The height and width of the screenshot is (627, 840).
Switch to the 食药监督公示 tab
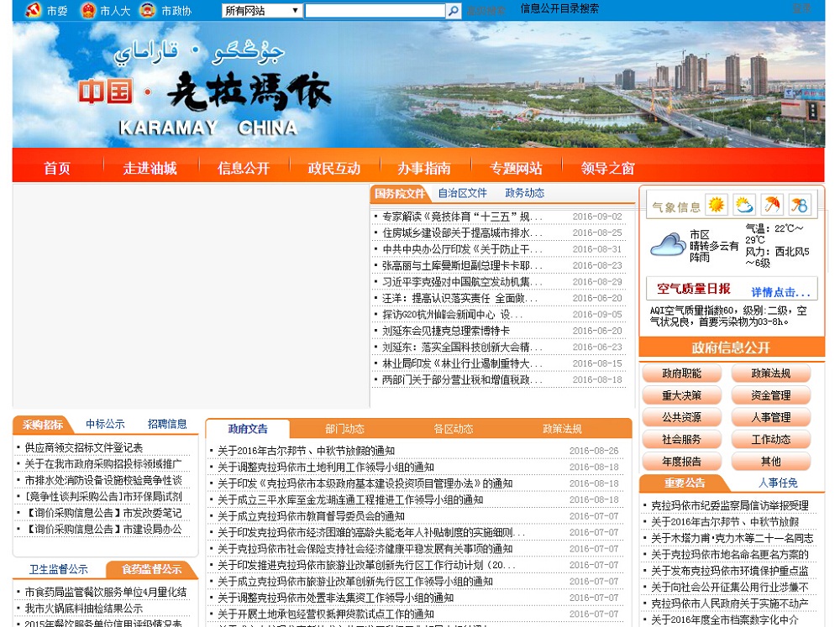[x=151, y=569]
